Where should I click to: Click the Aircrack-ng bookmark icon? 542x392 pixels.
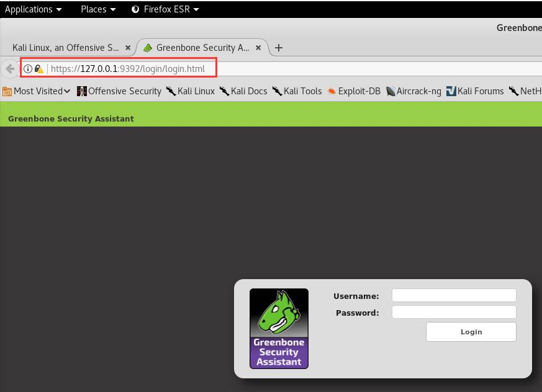pyautogui.click(x=391, y=92)
